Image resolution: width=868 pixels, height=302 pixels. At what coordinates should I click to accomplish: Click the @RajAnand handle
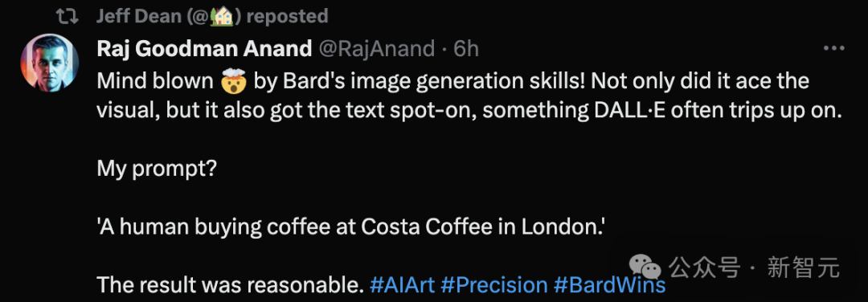(376, 49)
